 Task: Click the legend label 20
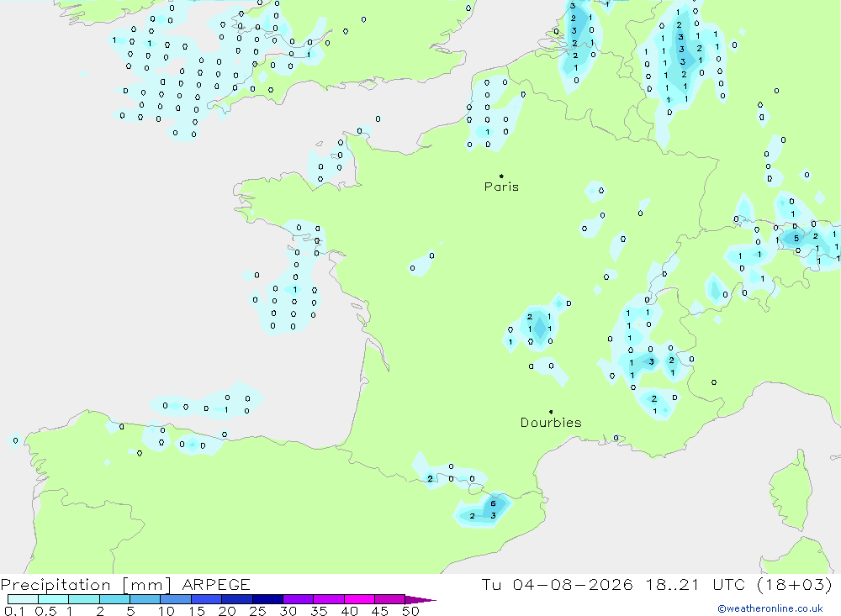(x=227, y=611)
